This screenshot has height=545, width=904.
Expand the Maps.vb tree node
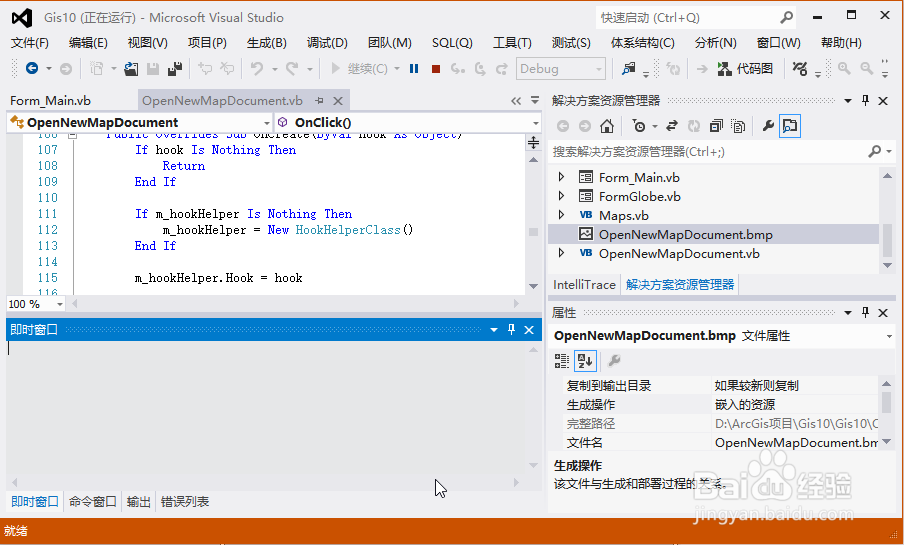[x=562, y=215]
